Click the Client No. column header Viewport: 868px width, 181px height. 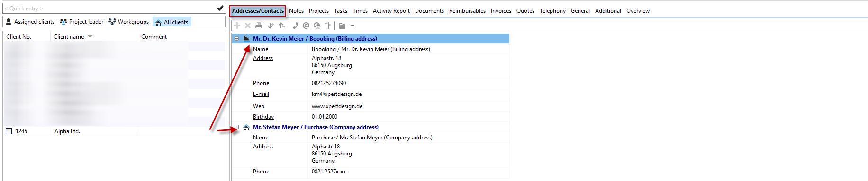pyautogui.click(x=19, y=37)
